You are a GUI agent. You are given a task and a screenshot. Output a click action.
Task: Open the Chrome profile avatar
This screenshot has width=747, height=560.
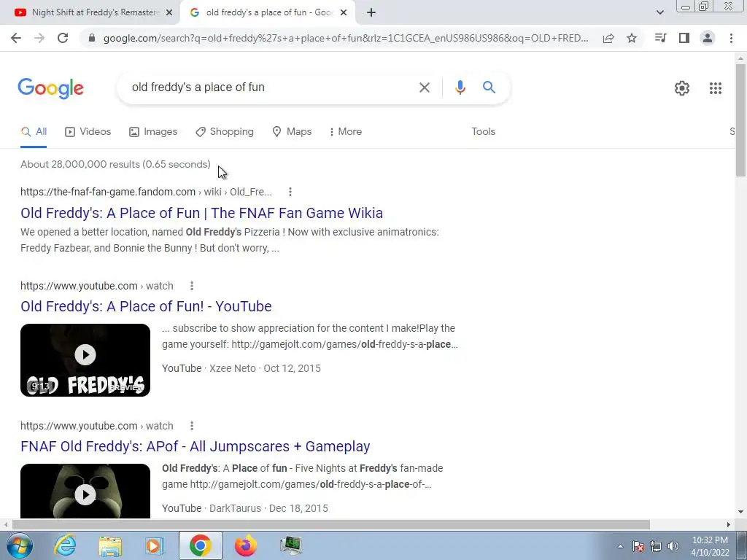708,38
